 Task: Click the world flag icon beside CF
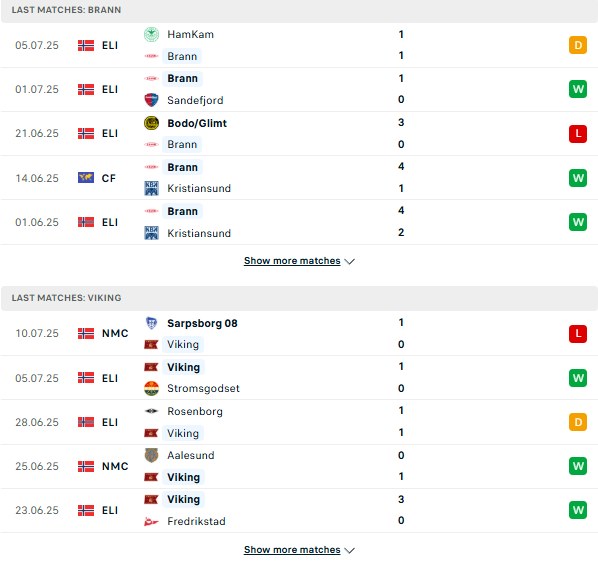coord(86,178)
